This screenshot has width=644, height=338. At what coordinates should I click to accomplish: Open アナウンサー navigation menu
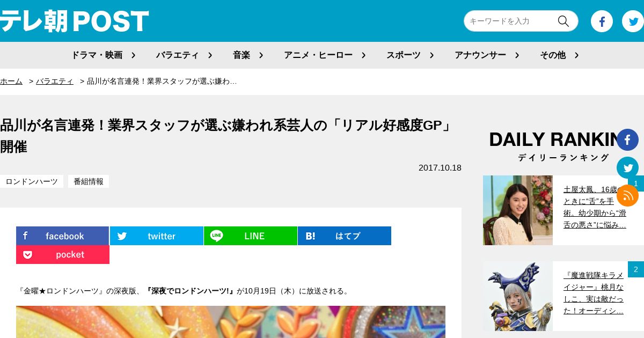480,55
